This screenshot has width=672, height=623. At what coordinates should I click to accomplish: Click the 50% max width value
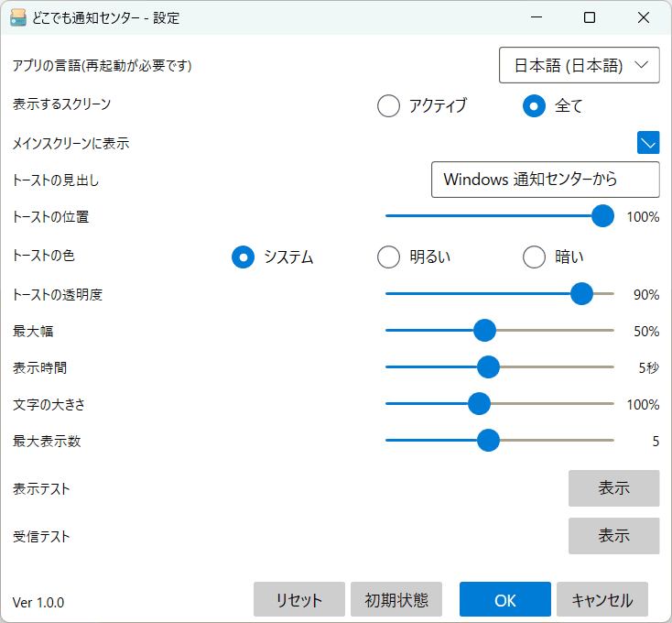click(x=646, y=331)
